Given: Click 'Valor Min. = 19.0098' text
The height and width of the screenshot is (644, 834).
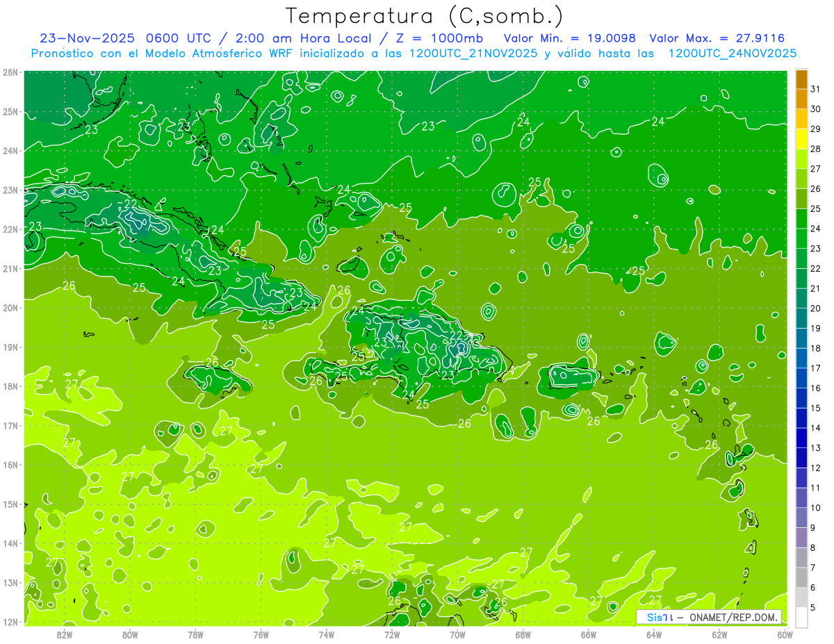Looking at the screenshot, I should (x=570, y=39).
